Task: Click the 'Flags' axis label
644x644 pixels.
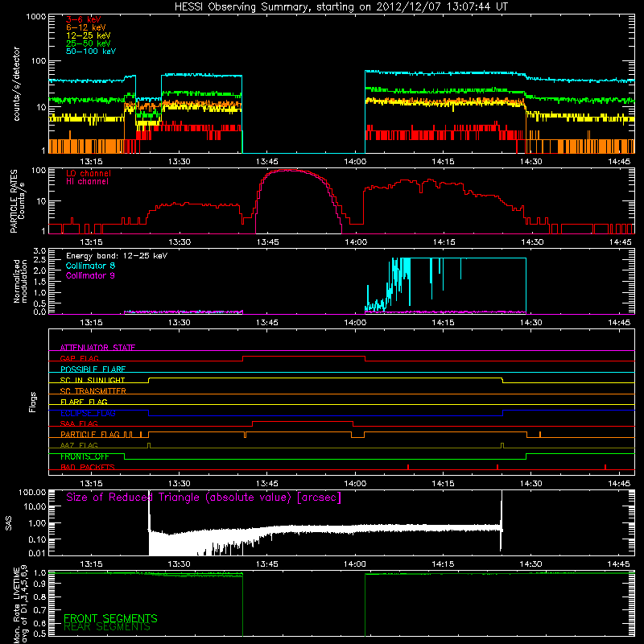Action: point(33,402)
